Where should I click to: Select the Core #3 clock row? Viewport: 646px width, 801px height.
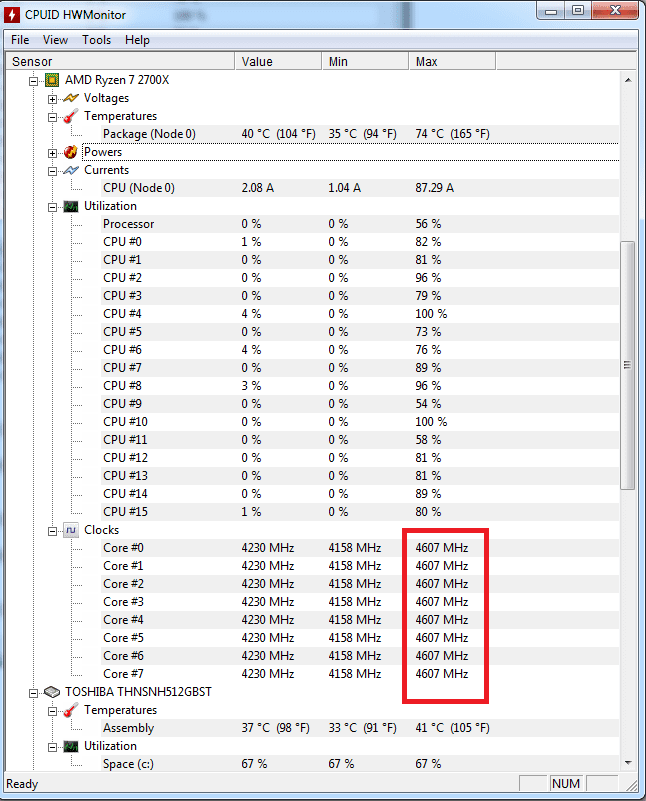(360, 602)
